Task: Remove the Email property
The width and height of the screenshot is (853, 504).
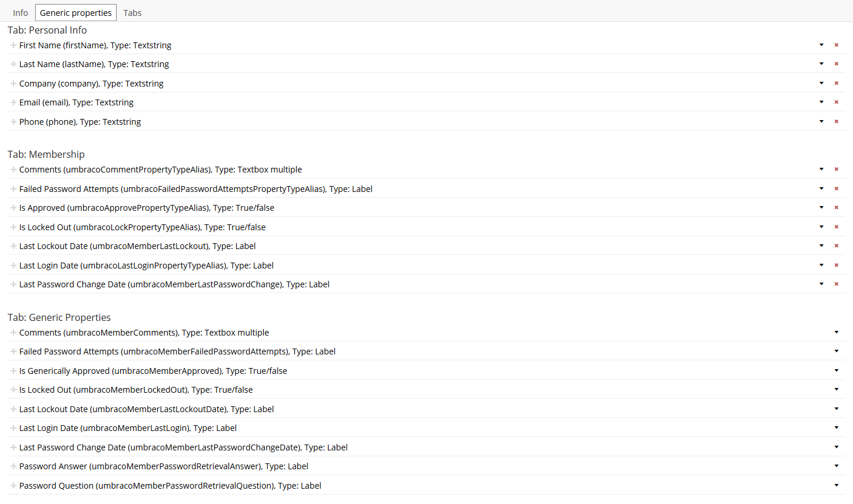Action: point(836,102)
